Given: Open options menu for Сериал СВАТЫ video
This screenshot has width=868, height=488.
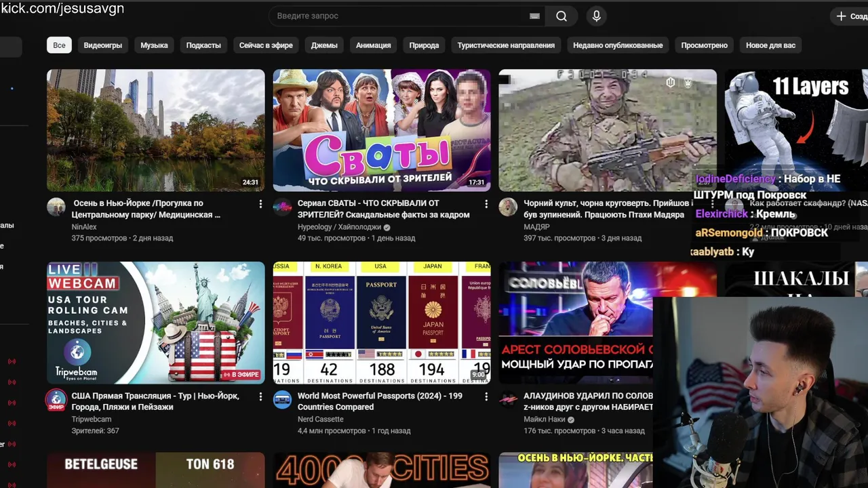Looking at the screenshot, I should click(x=486, y=204).
